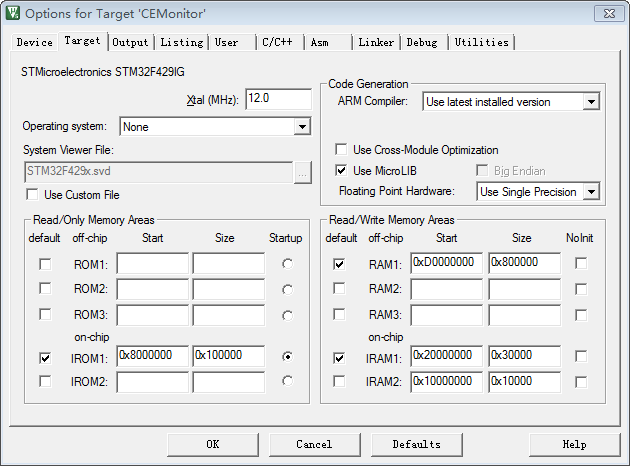Select the ROM1 Startup radio button
Image resolution: width=630 pixels, height=466 pixels.
(287, 264)
